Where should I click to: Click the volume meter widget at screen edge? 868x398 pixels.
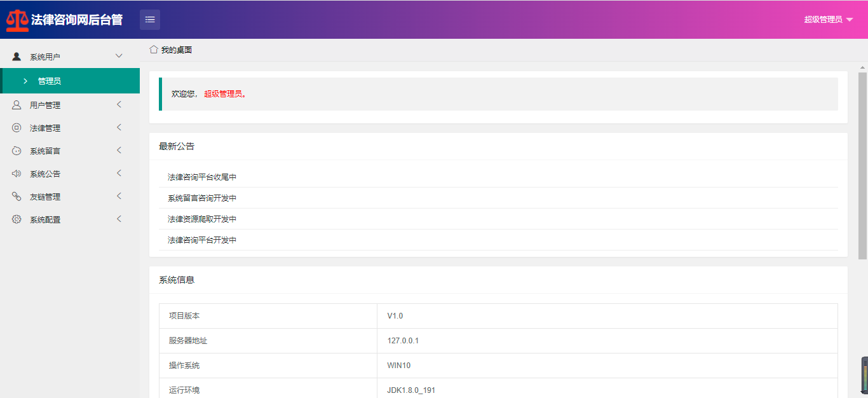click(864, 375)
